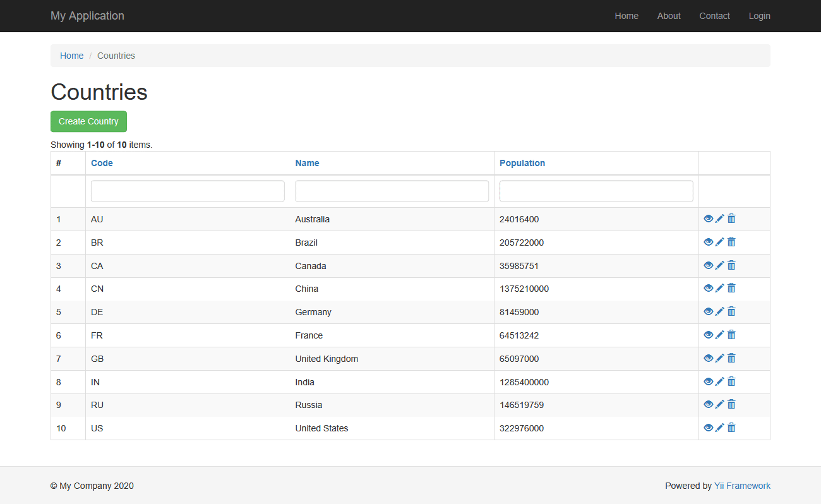Viewport: 821px width, 504px height.
Task: Open the view icon for Australia
Action: point(709,219)
